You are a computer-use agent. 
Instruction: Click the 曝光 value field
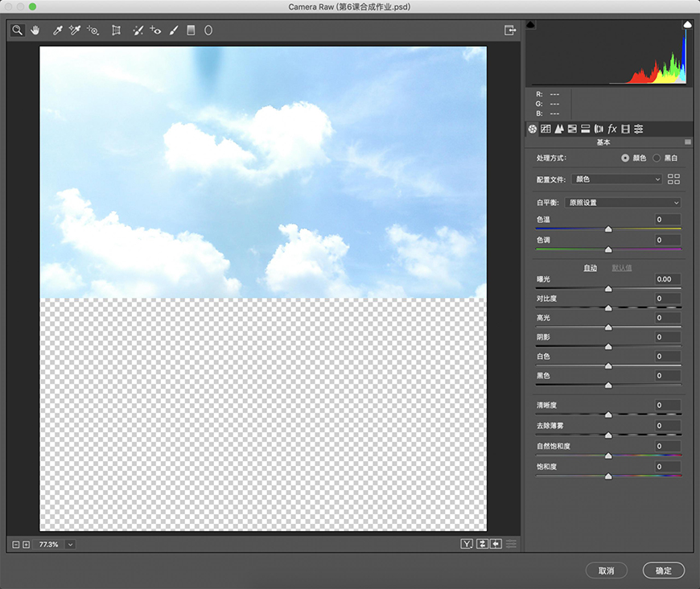click(x=668, y=279)
